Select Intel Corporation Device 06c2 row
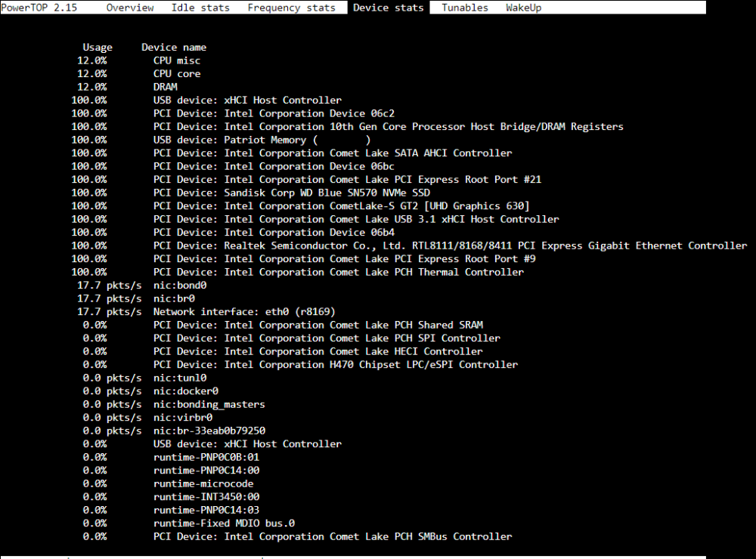 [x=233, y=113]
